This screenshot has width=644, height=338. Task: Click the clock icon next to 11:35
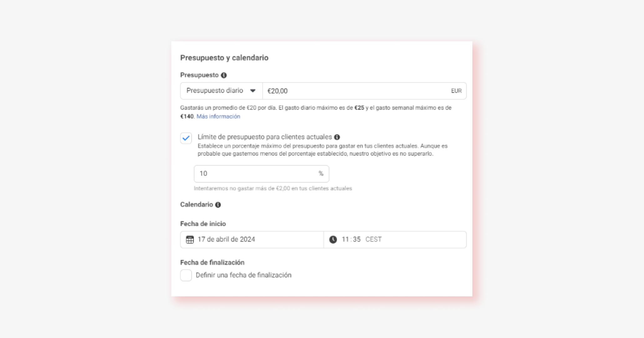[332, 239]
